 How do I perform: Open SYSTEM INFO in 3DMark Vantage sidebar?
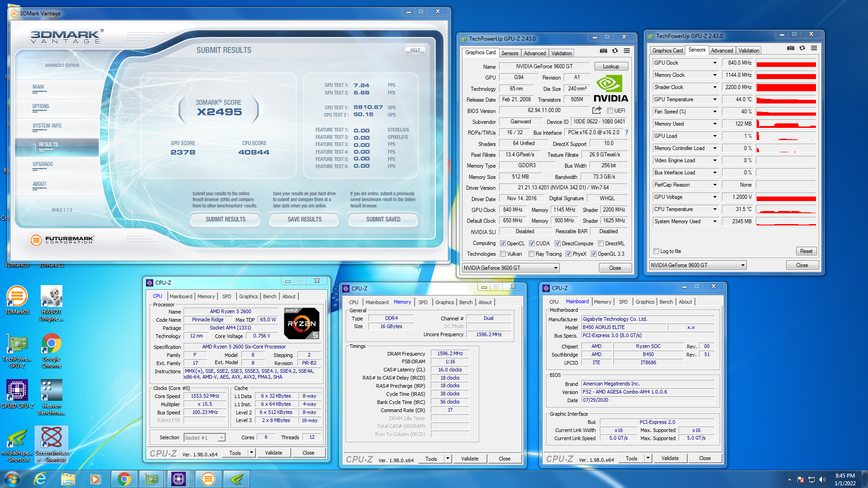click(47, 126)
